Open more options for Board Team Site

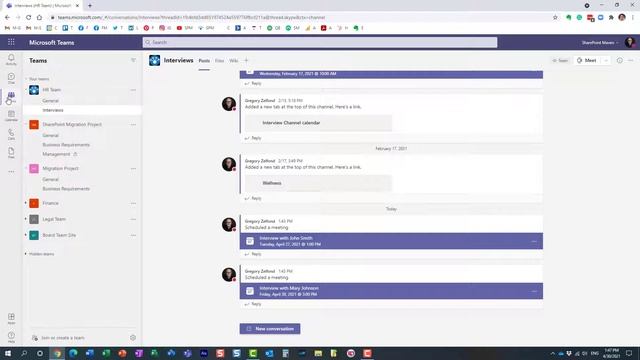point(133,235)
